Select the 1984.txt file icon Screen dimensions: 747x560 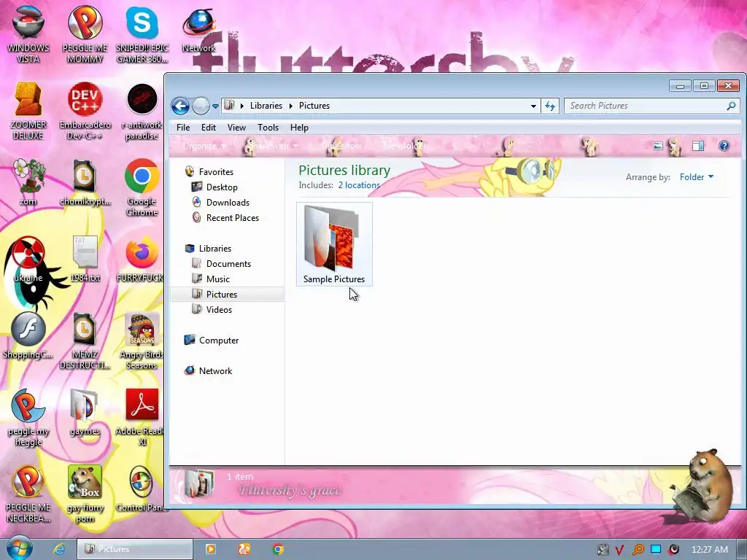pyautogui.click(x=85, y=259)
